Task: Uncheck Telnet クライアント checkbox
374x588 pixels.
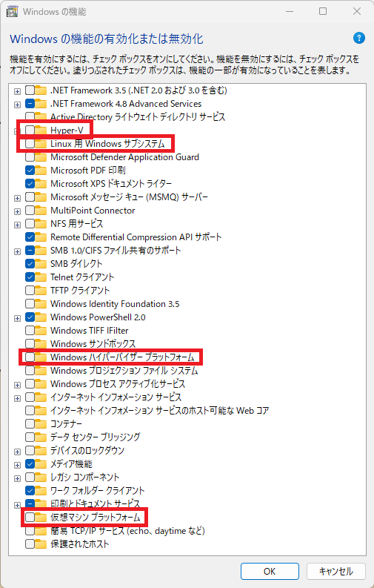Action: [30, 277]
